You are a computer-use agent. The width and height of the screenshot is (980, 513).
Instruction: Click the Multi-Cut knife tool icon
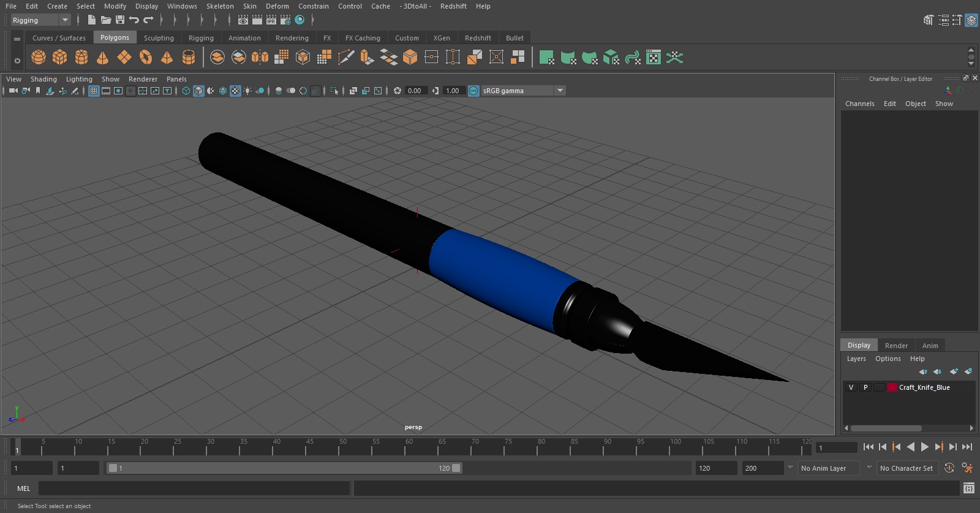click(x=345, y=58)
